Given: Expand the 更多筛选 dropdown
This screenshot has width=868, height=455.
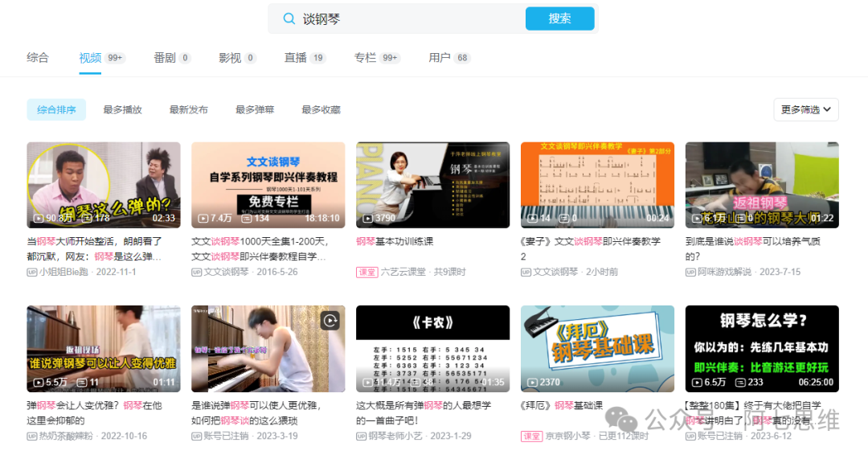Looking at the screenshot, I should 806,109.
